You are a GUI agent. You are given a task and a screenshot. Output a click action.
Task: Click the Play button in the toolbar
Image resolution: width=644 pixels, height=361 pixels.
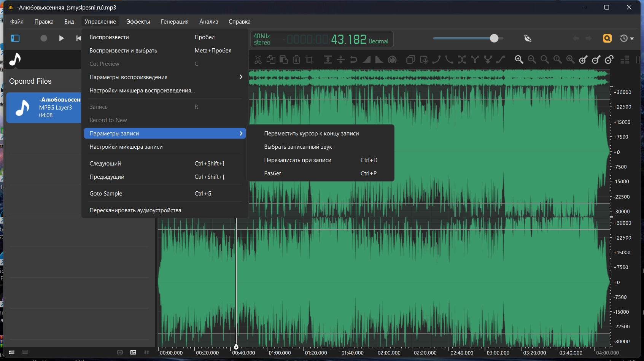click(x=61, y=38)
